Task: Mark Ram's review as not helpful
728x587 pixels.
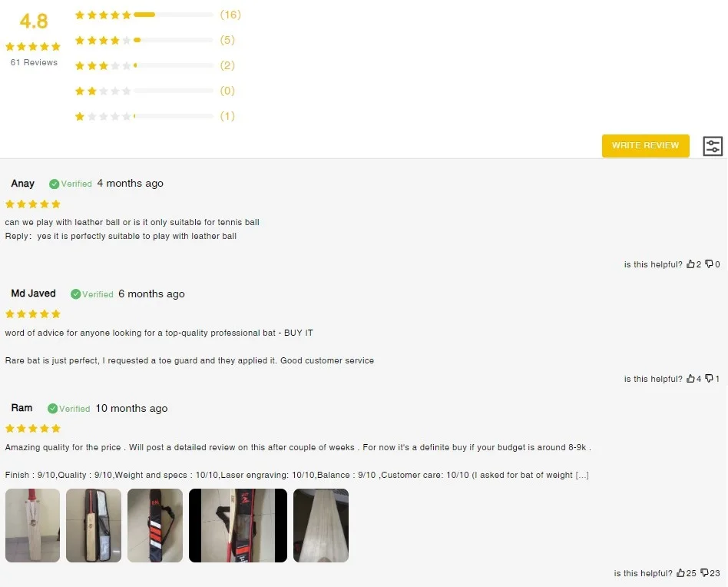Action: pyautogui.click(x=703, y=573)
